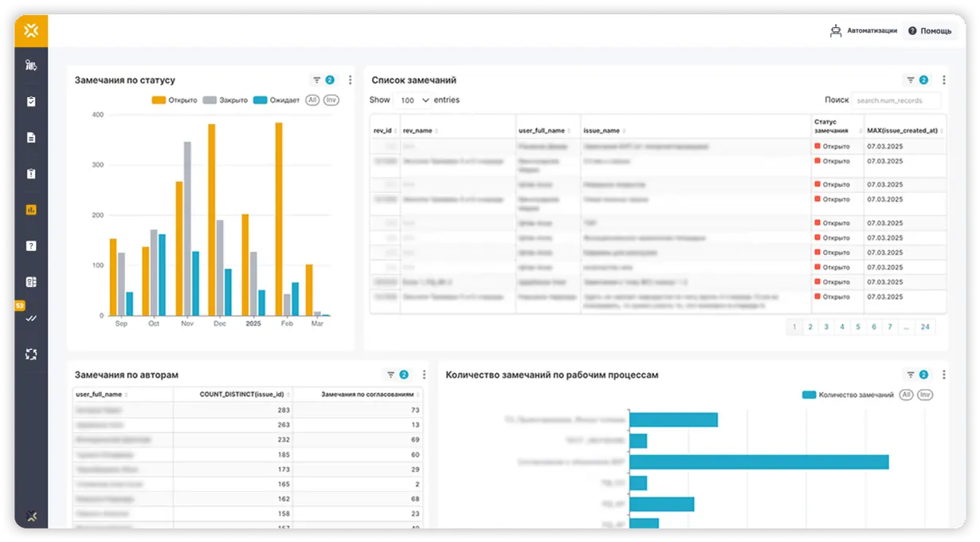This screenshot has width=980, height=542.
Task: Open the analytics bar chart sidebar icon
Action: coord(31,210)
